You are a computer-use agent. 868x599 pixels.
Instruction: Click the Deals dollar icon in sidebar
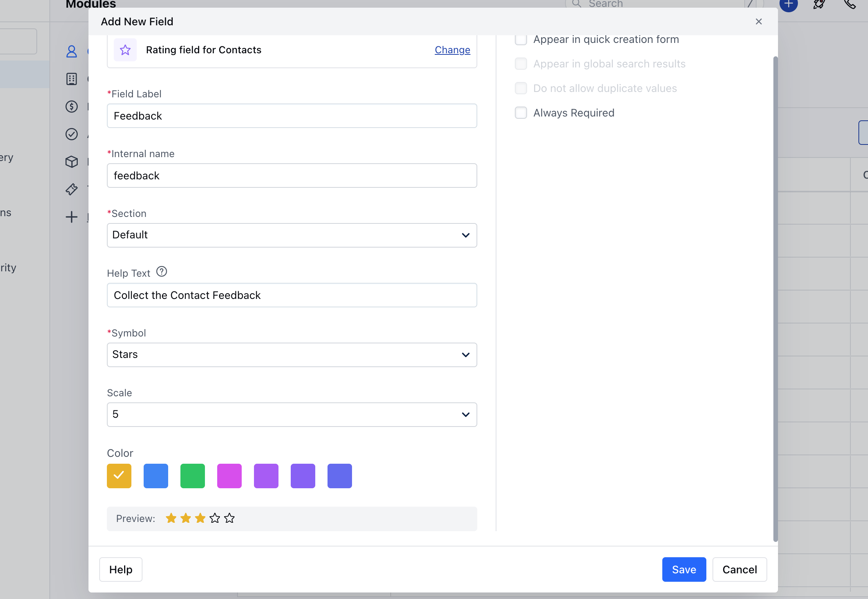[x=71, y=107]
